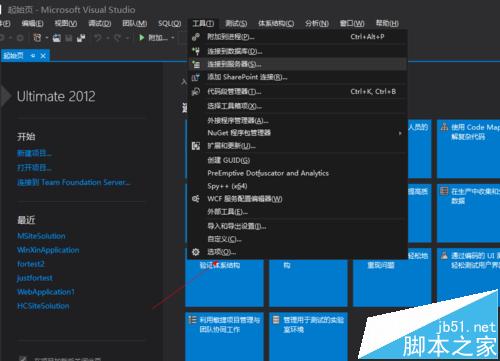
Task: Open the 窗口(W) menu
Action: [352, 23]
